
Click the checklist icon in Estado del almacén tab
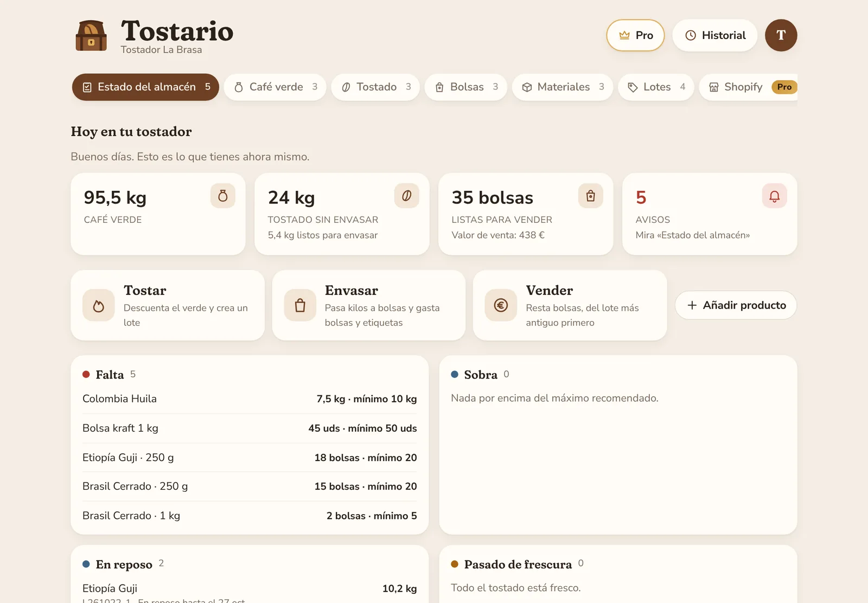87,87
